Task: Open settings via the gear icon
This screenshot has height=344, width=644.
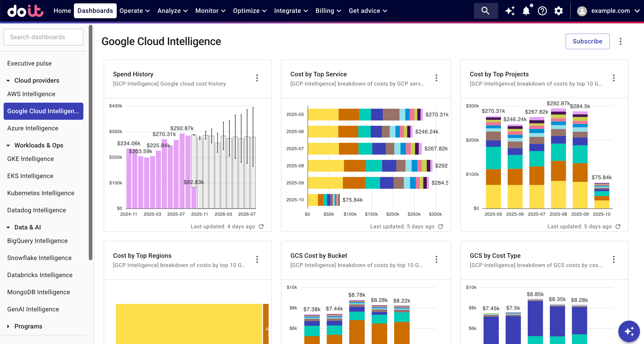Action: point(559,11)
